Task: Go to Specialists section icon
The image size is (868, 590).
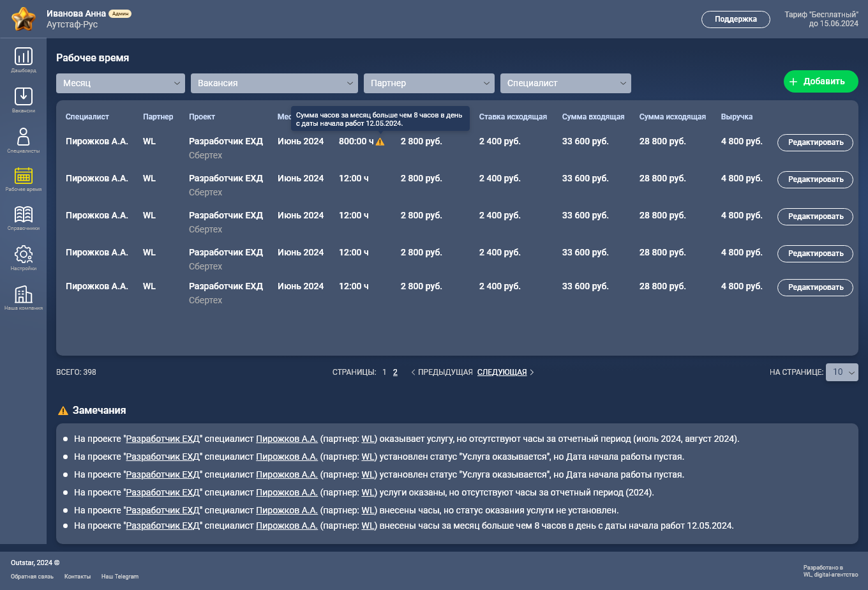Action: coord(23,137)
